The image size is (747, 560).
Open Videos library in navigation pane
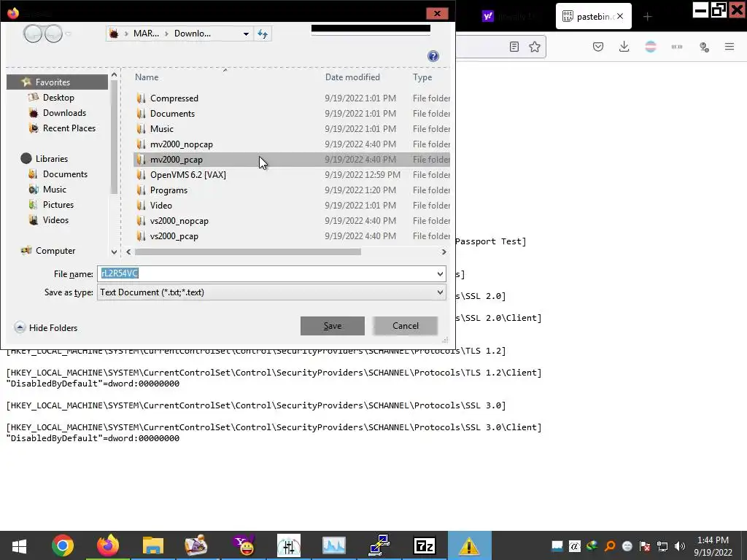(55, 220)
